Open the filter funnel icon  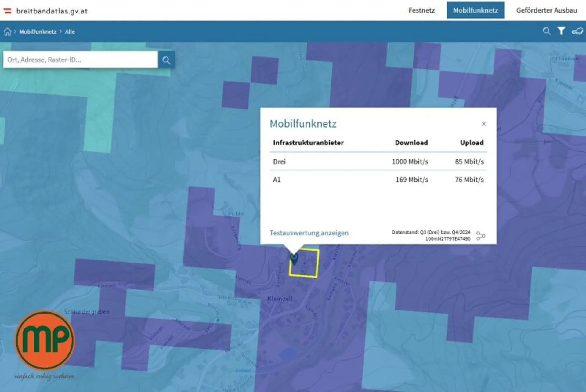[x=561, y=31]
